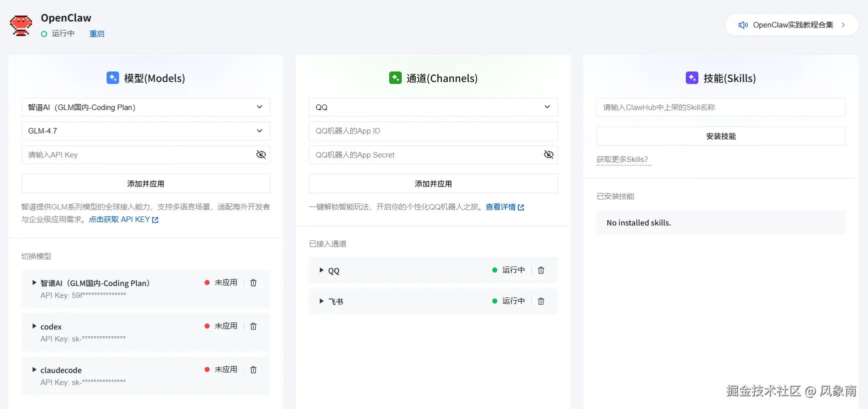
Task: Open the 点击获取 API KEY link
Action: [120, 219]
